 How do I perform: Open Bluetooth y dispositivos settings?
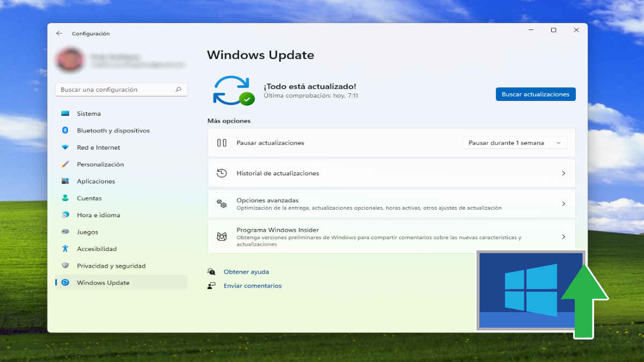click(x=122, y=130)
